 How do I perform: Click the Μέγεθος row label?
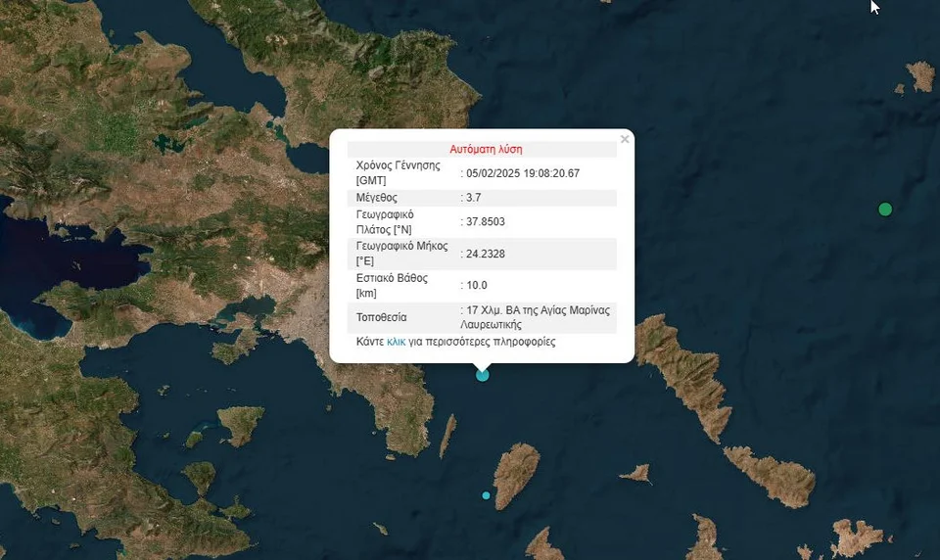(x=377, y=198)
